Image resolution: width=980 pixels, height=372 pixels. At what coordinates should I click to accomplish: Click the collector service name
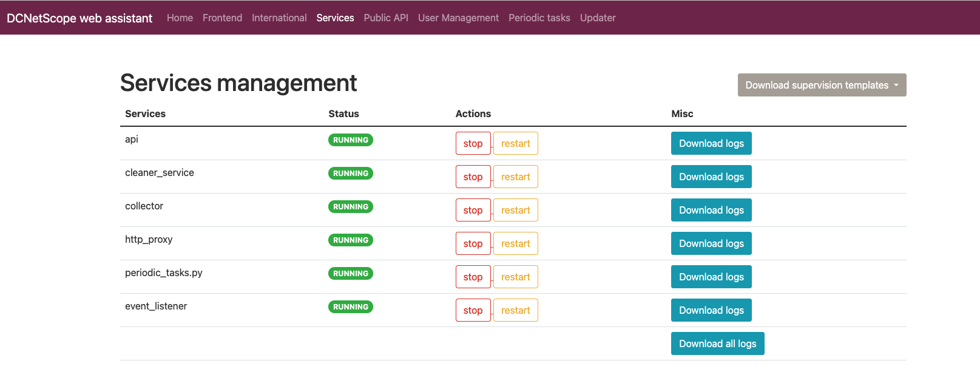[x=144, y=206]
